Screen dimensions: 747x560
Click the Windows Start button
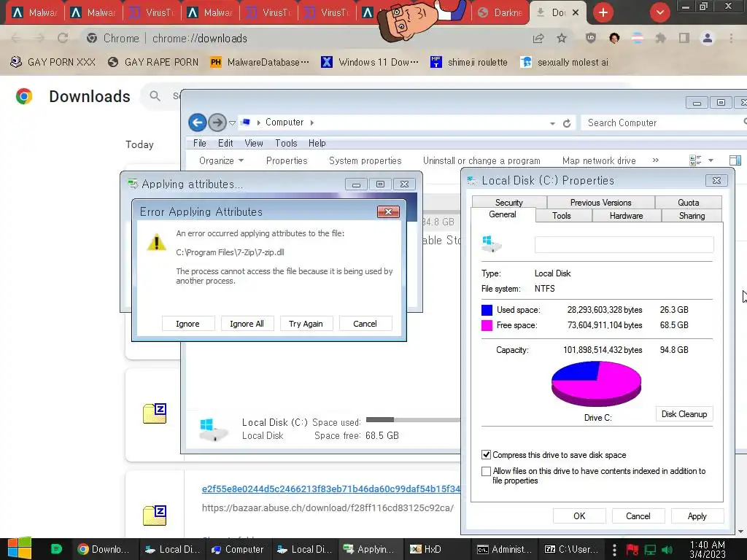tap(20, 548)
